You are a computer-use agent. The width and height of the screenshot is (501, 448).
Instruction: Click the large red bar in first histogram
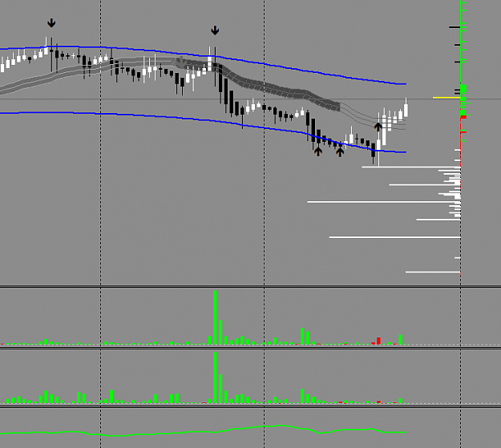[378, 341]
